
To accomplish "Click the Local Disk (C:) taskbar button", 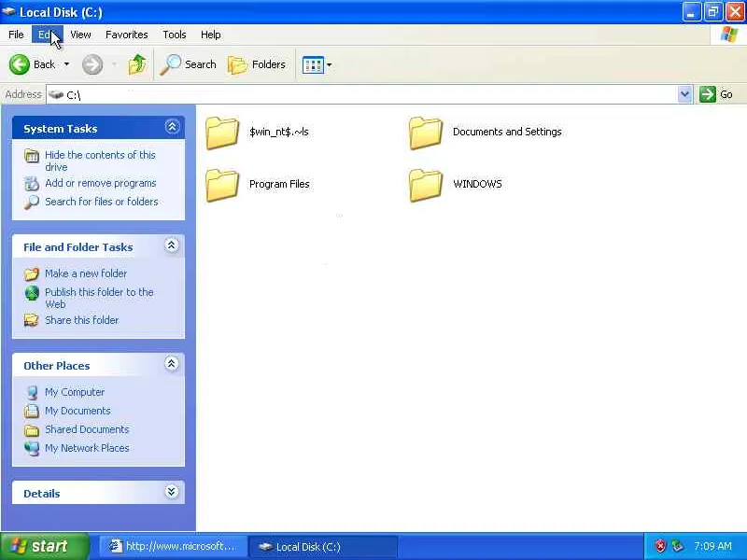I will [323, 546].
